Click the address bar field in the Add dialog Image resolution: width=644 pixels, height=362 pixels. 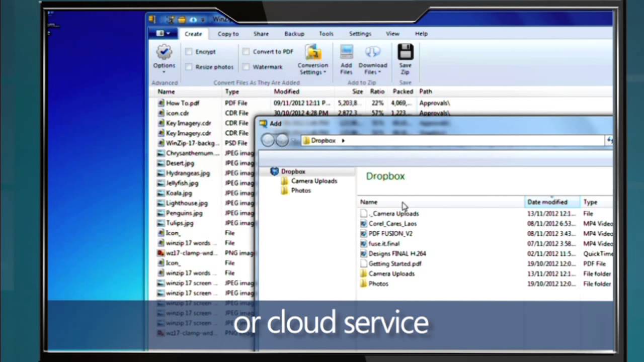point(453,140)
